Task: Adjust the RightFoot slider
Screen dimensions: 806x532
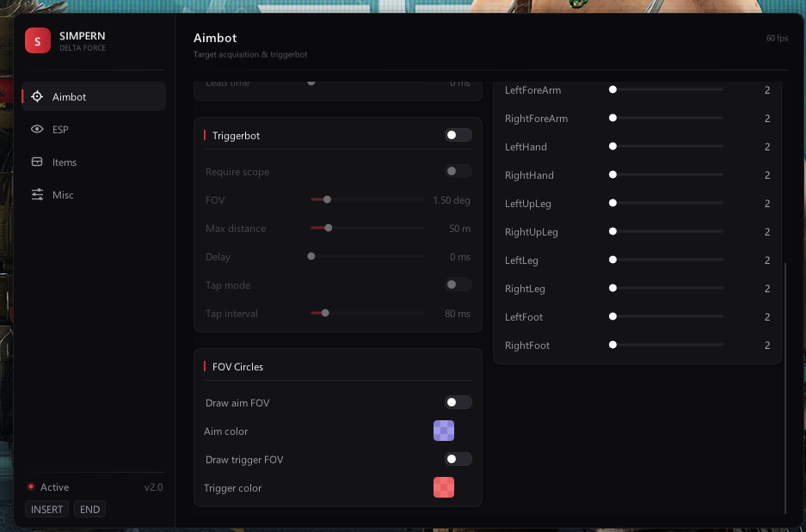Action: pyautogui.click(x=667, y=345)
